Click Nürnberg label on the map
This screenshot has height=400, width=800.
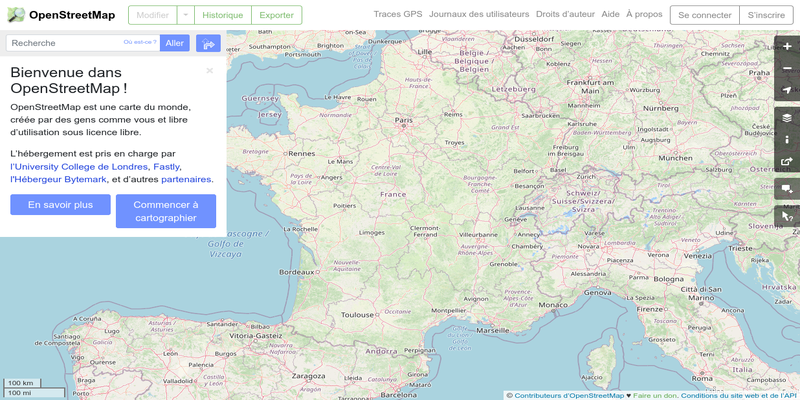pos(660,108)
